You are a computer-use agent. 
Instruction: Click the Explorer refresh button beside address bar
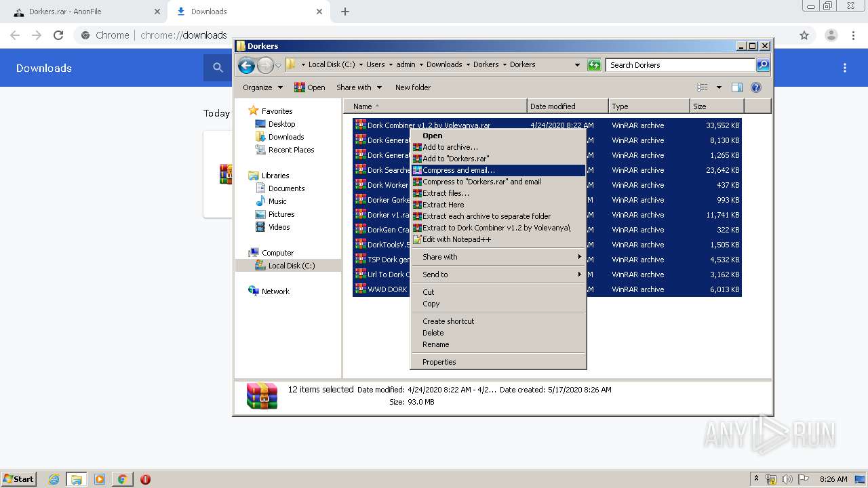click(x=594, y=65)
